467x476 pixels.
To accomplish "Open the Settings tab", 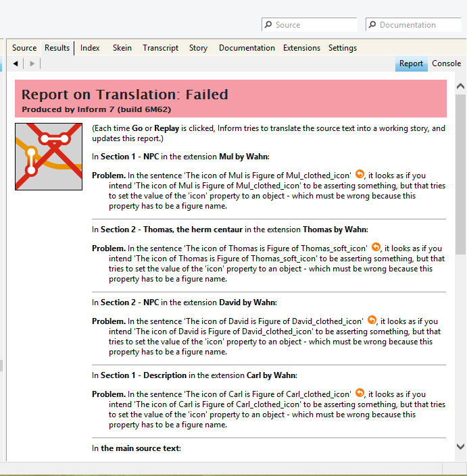I will tap(343, 48).
